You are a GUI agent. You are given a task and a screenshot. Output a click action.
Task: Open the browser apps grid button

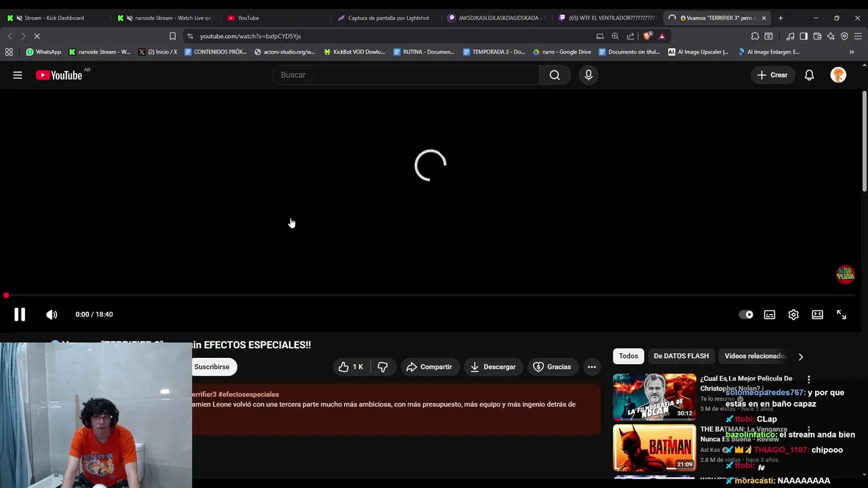click(9, 52)
